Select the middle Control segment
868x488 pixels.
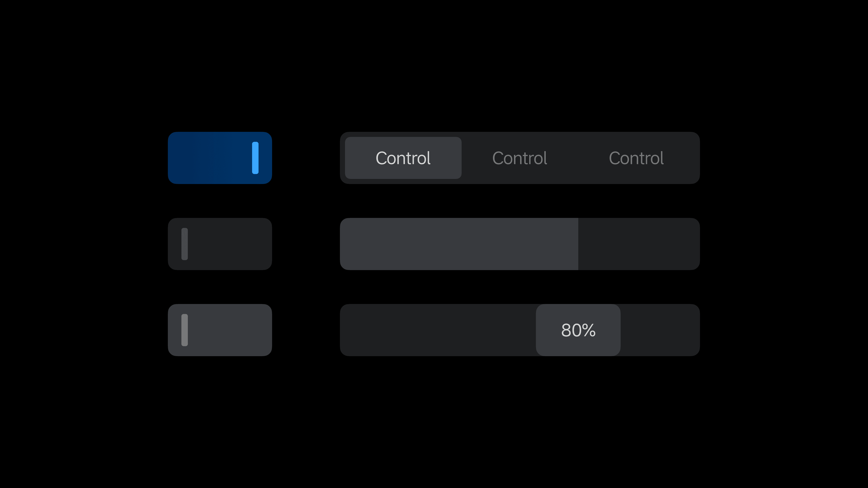click(520, 158)
